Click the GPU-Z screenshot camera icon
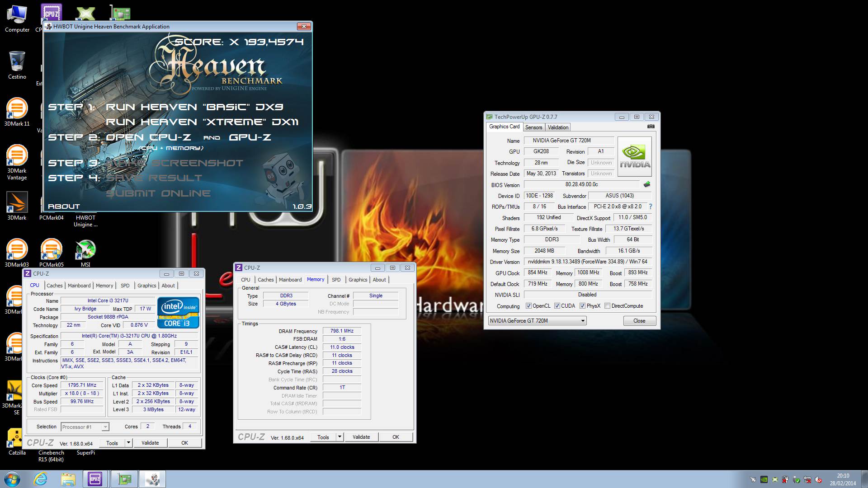The height and width of the screenshot is (488, 868). pos(651,127)
